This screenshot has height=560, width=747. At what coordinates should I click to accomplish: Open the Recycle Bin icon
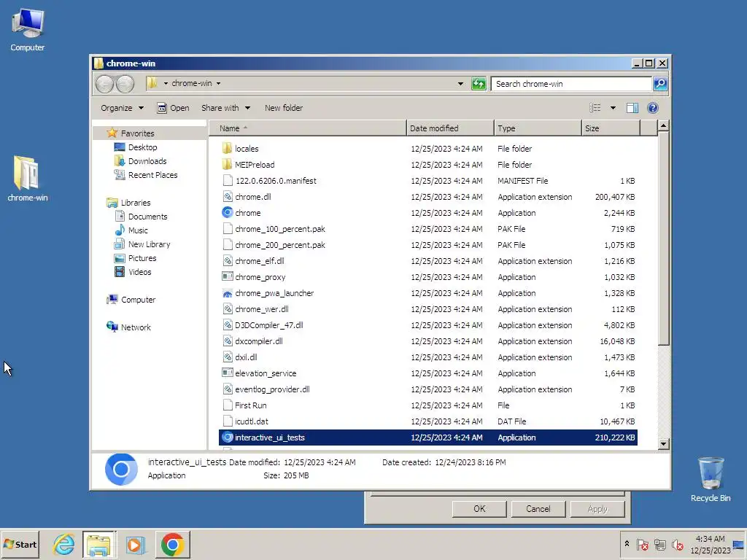711,480
